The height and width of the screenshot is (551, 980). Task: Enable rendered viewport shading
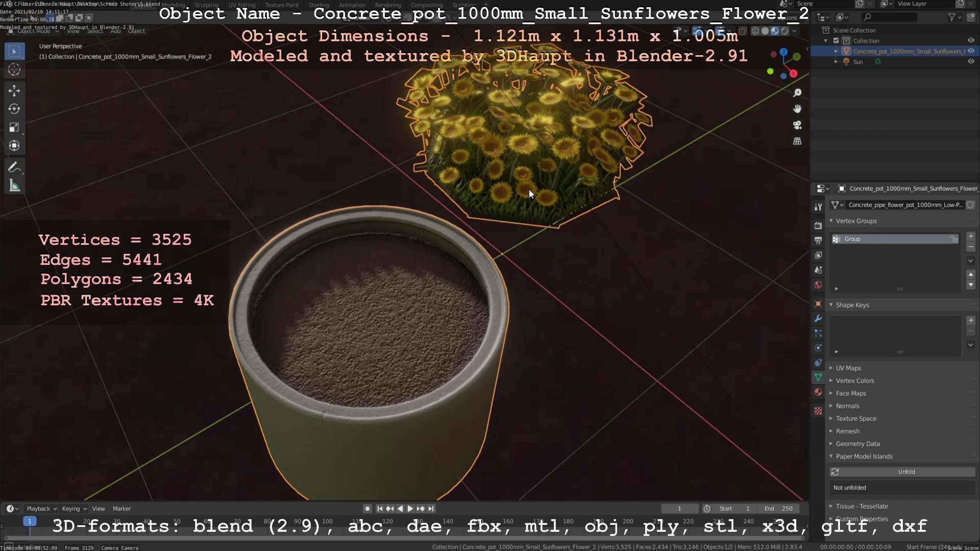pyautogui.click(x=784, y=31)
